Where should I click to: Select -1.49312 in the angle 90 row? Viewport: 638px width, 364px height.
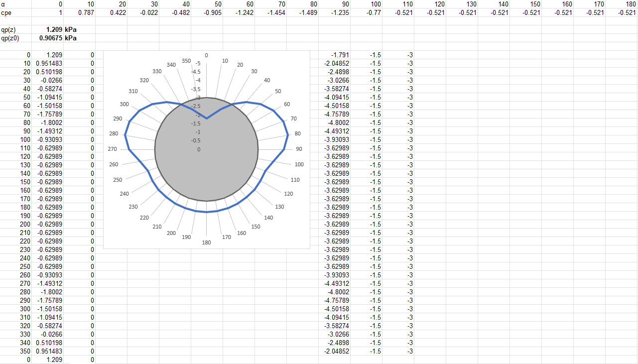click(x=48, y=131)
